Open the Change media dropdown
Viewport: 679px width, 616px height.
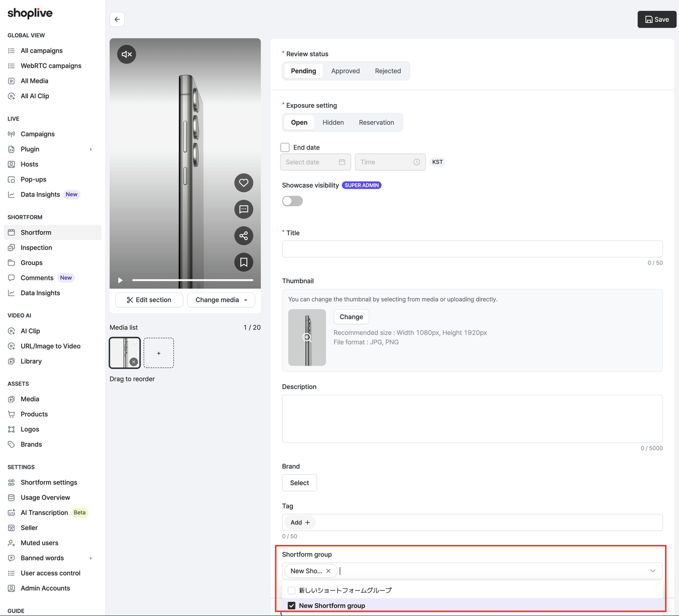[221, 300]
